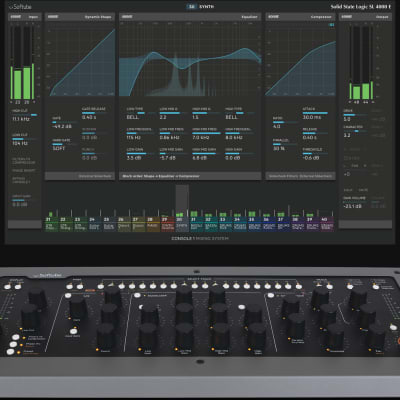400x400 pixels.
Task: Select track 23 in the track strip
Action: tap(81, 223)
